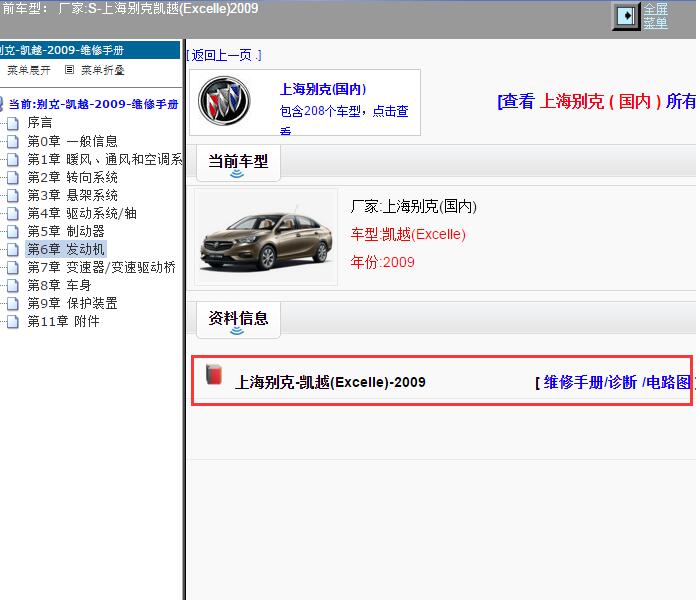Click 包含208个车型 点击查看 link
Screen dimensions: 696x600
coord(344,118)
